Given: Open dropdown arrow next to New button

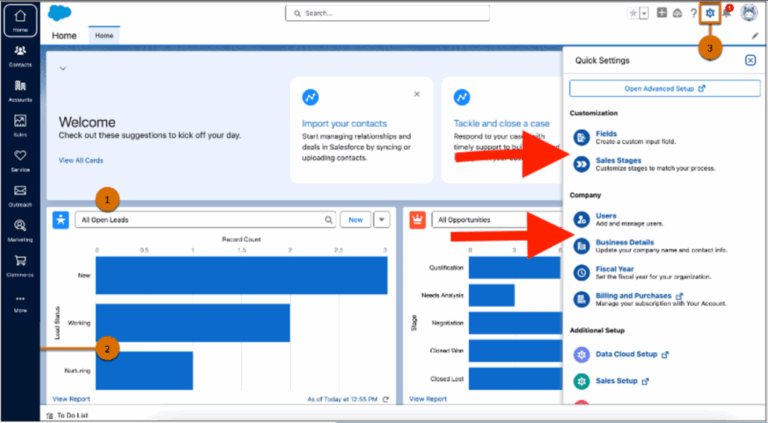Looking at the screenshot, I should point(382,220).
